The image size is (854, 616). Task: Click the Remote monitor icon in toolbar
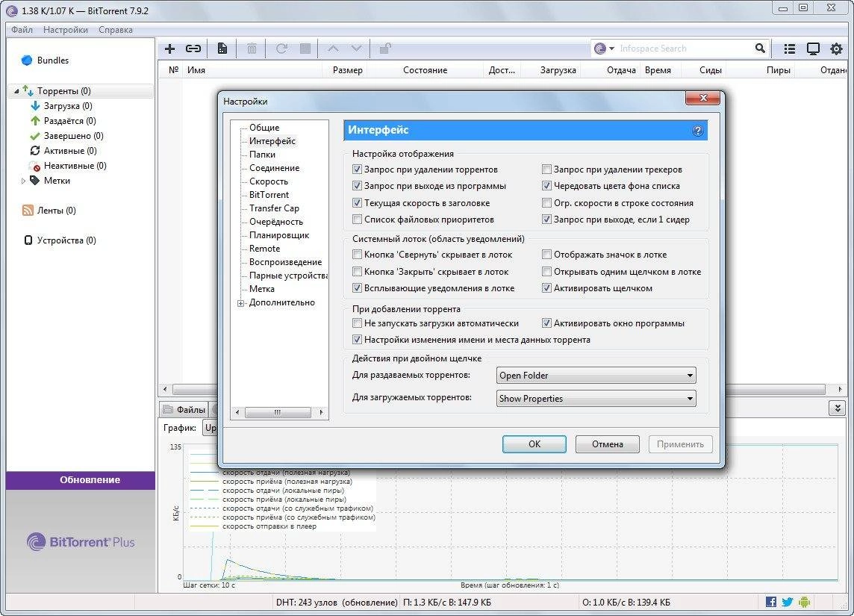813,49
